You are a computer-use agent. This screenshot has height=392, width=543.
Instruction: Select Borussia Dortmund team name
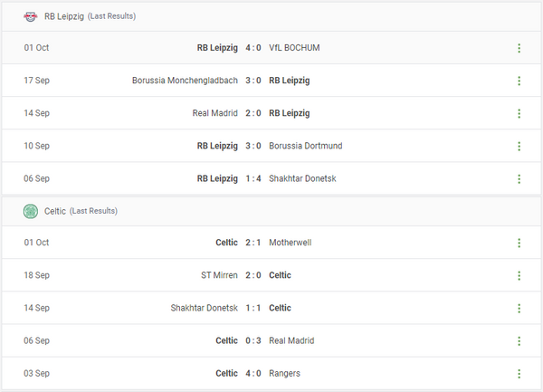click(x=306, y=146)
